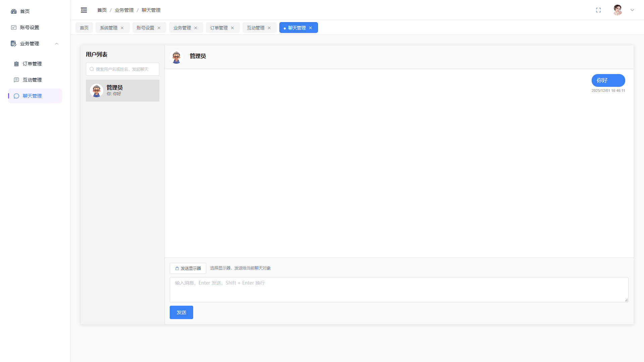Image resolution: width=644 pixels, height=362 pixels.
Task: Open 互动管理 in the sidebar
Action: (35, 80)
